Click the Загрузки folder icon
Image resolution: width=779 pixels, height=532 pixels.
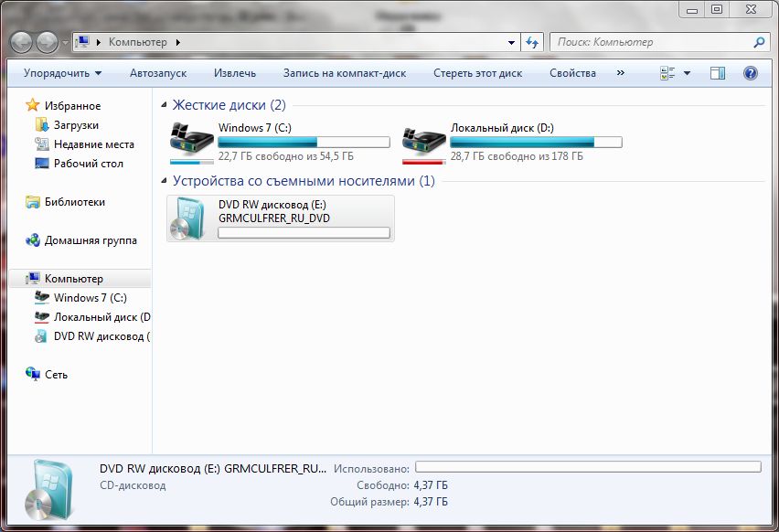(42, 124)
